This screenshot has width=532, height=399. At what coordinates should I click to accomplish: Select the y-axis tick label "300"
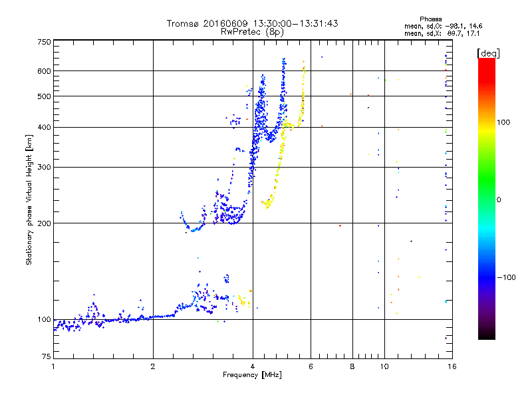[44, 168]
